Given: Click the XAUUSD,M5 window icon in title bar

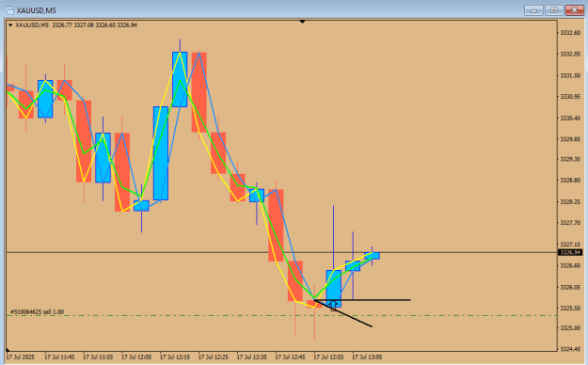Looking at the screenshot, I should pos(9,10).
